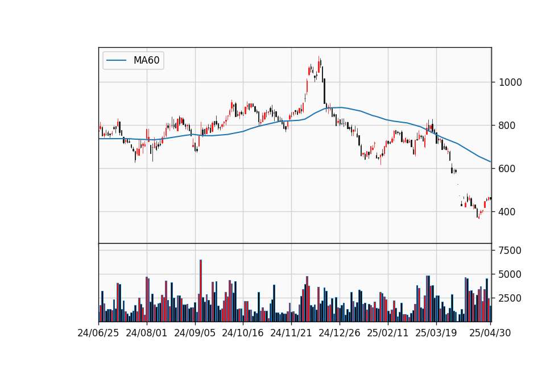Click the 400 price axis label
The image size is (546, 392).
coord(507,212)
